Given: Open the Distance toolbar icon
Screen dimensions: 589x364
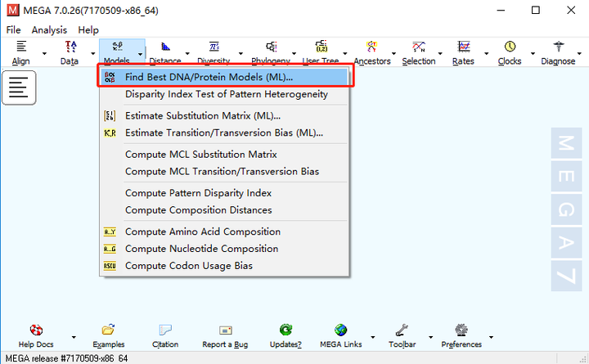Looking at the screenshot, I should coord(165,47).
